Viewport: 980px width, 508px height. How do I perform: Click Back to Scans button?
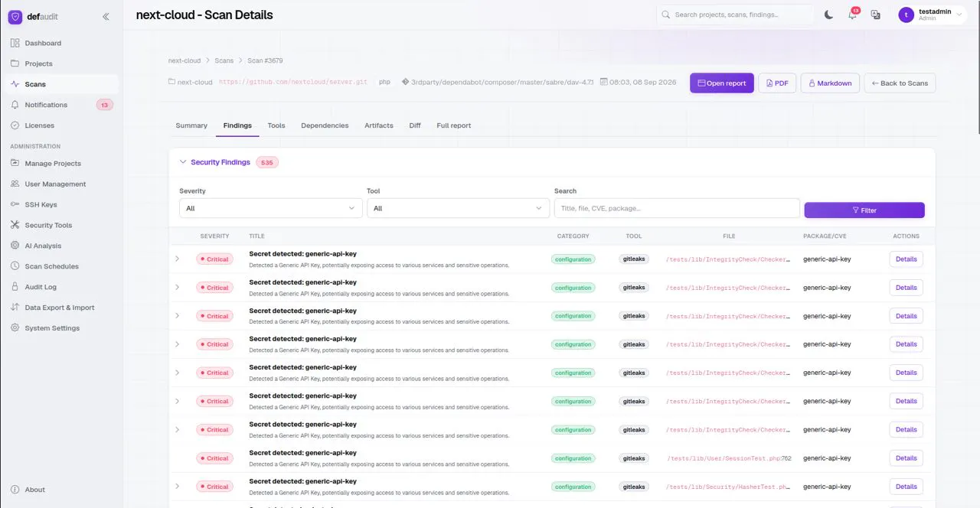[900, 83]
